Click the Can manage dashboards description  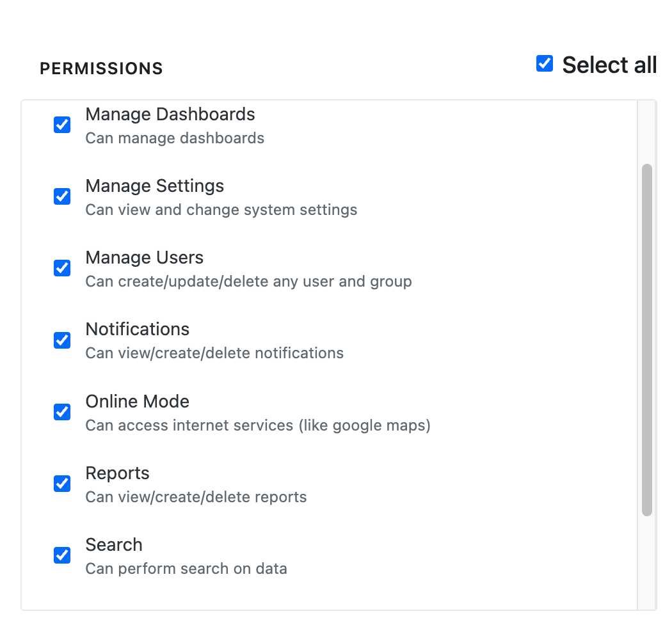pos(175,138)
